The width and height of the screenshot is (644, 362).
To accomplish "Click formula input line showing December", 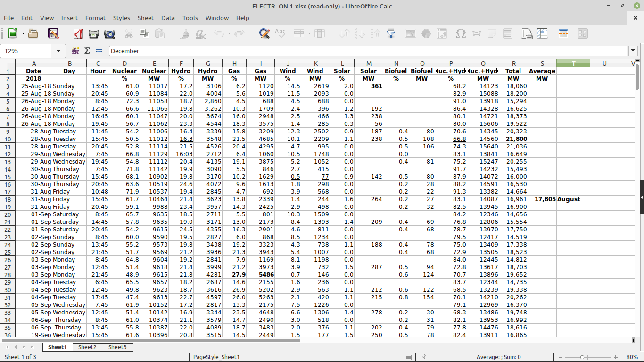I will click(x=368, y=51).
